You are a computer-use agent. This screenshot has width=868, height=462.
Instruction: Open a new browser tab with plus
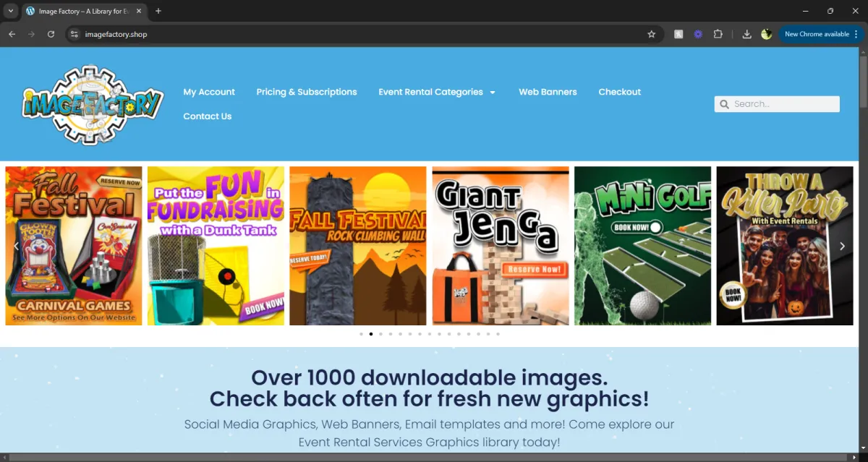[158, 11]
